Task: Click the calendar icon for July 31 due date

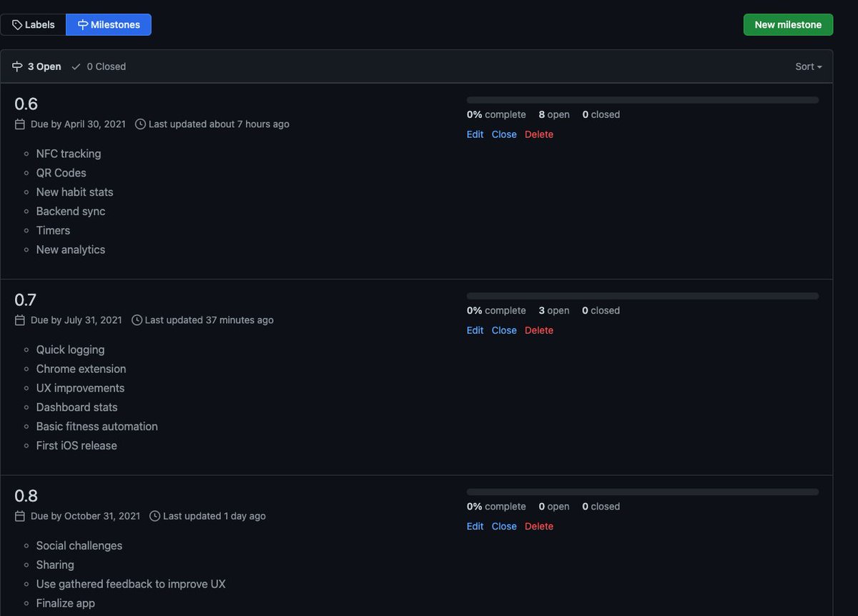Action: click(x=20, y=320)
